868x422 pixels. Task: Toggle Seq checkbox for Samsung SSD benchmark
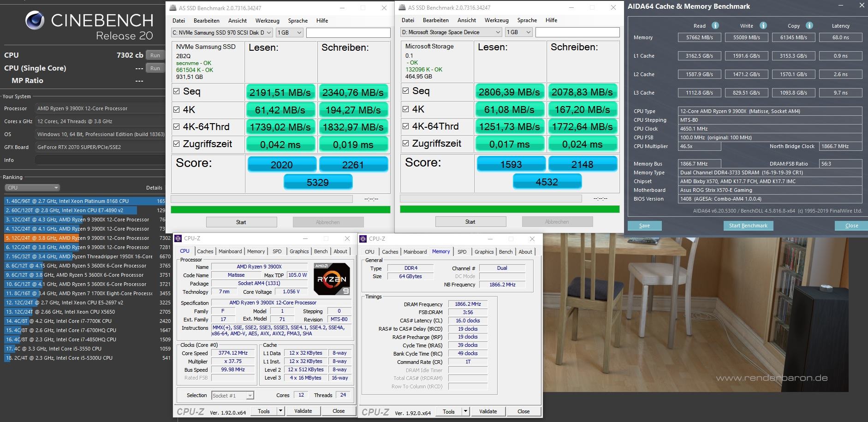coord(176,91)
